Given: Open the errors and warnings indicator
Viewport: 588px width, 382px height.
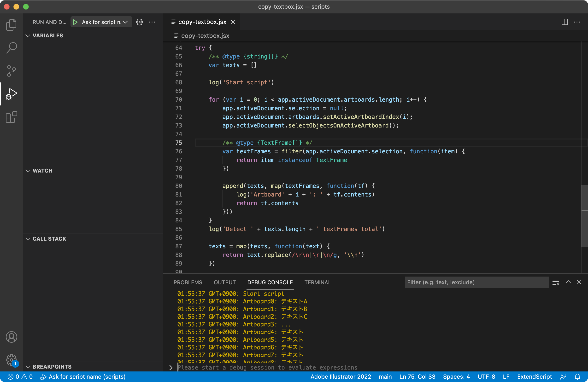Looking at the screenshot, I should tap(20, 376).
